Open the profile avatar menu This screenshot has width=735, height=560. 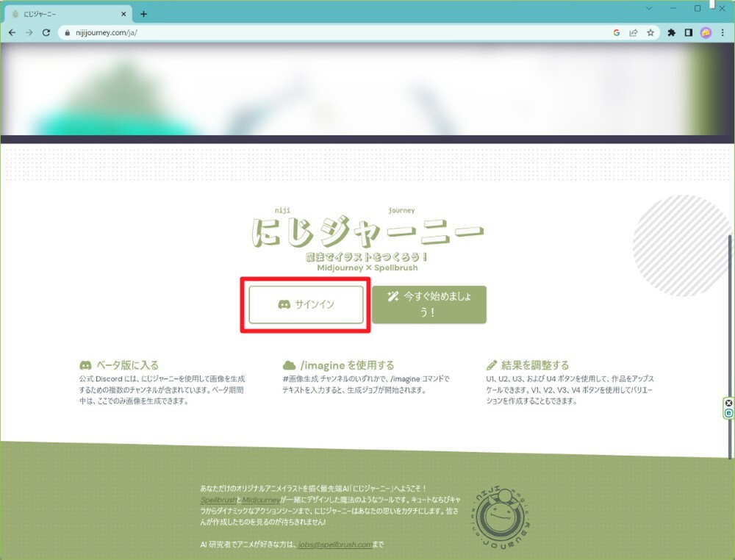(706, 33)
